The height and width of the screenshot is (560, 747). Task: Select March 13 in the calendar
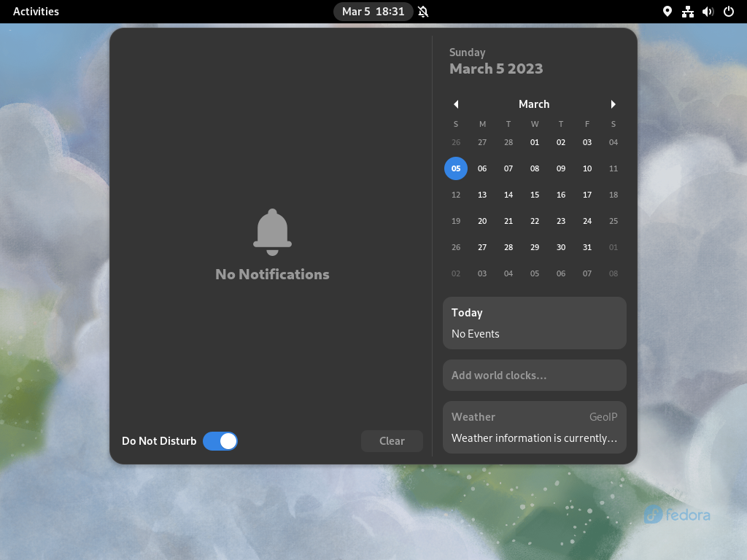tap(482, 195)
